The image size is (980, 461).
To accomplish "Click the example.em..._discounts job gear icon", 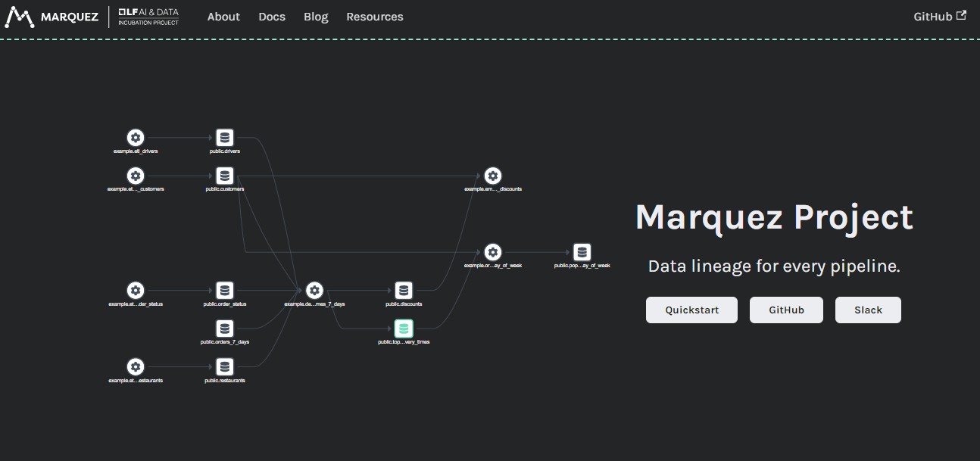I will 493,176.
